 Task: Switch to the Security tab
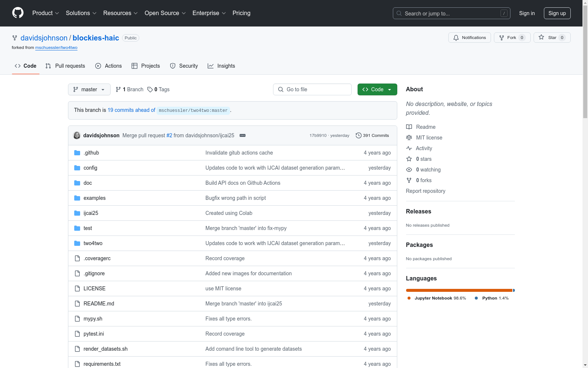[x=184, y=66]
